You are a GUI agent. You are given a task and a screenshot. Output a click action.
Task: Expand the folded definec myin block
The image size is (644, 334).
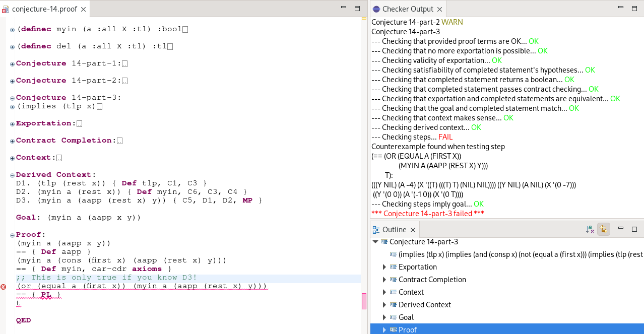pyautogui.click(x=12, y=30)
